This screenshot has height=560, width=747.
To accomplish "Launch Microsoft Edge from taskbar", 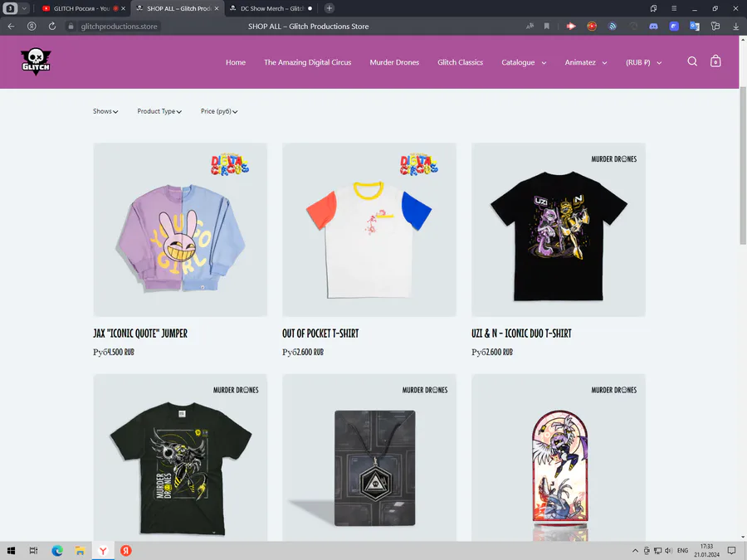I will 57,551.
